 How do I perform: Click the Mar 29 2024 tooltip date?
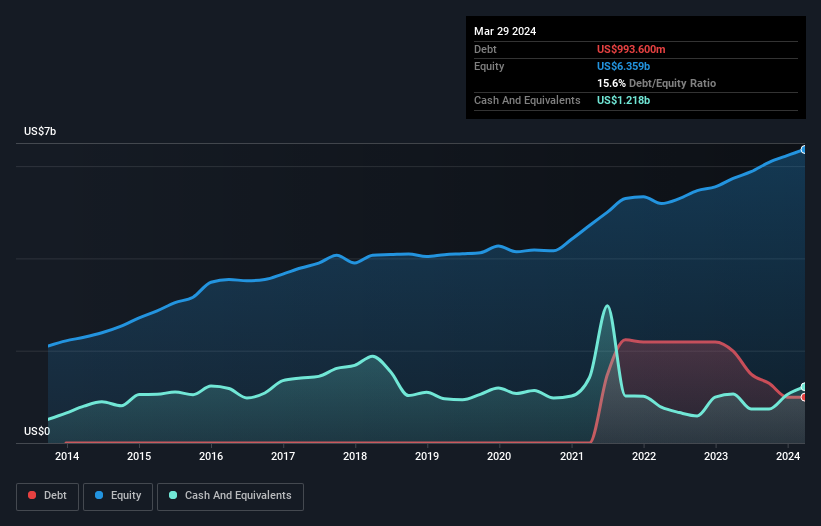coord(505,31)
